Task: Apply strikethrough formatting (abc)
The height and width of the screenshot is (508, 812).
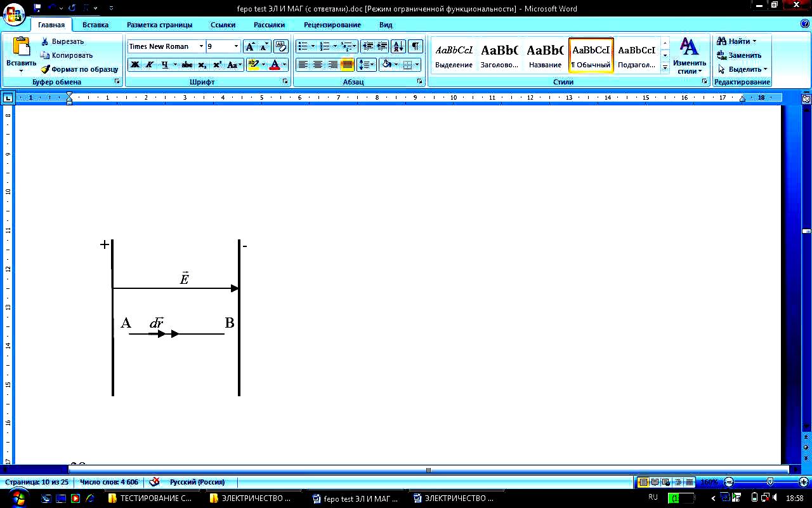Action: click(187, 65)
